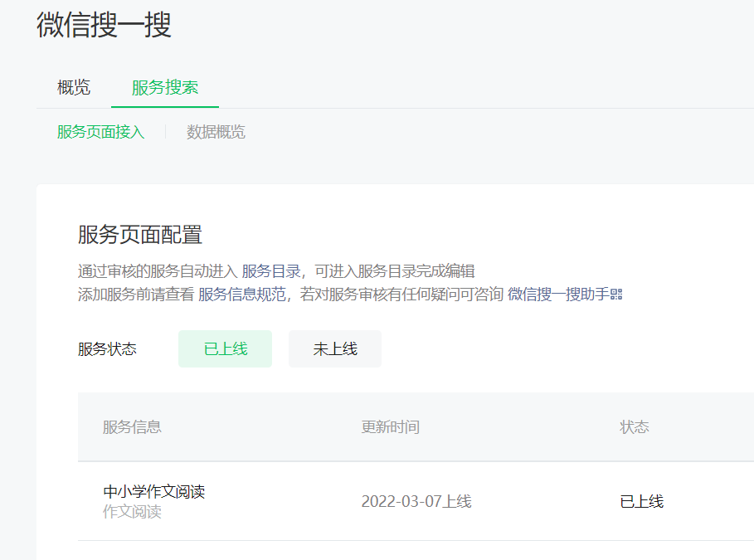
Task: Open the 服务信息规范 link
Action: [242, 294]
